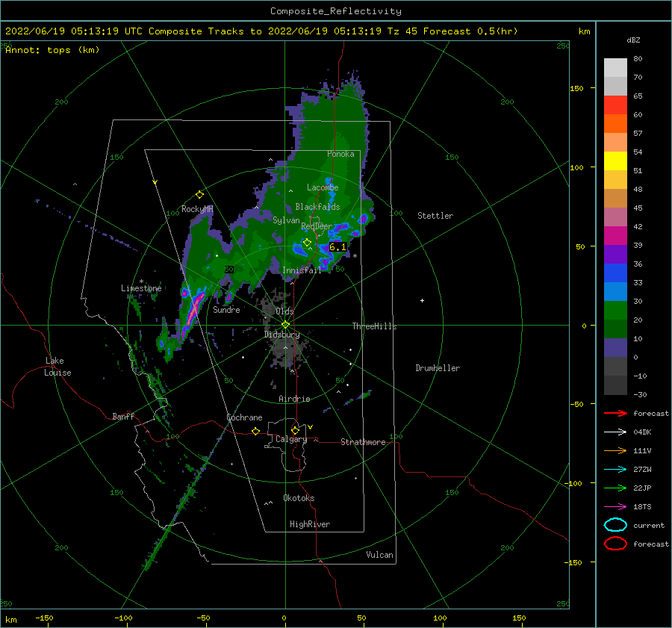This screenshot has height=628, width=672.
Task: Click the Stettler town label
Action: tap(435, 216)
